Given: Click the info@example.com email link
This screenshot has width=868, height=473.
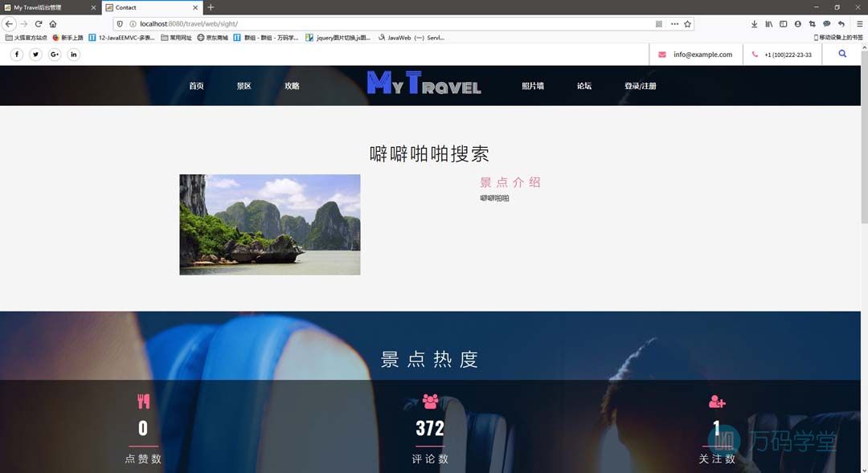Looking at the screenshot, I should 702,55.
